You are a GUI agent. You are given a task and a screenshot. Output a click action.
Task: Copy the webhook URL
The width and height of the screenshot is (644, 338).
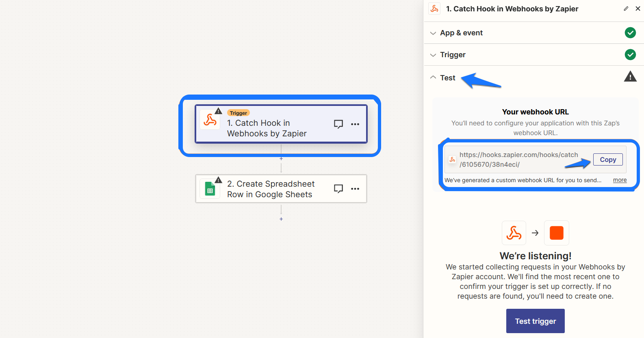607,159
